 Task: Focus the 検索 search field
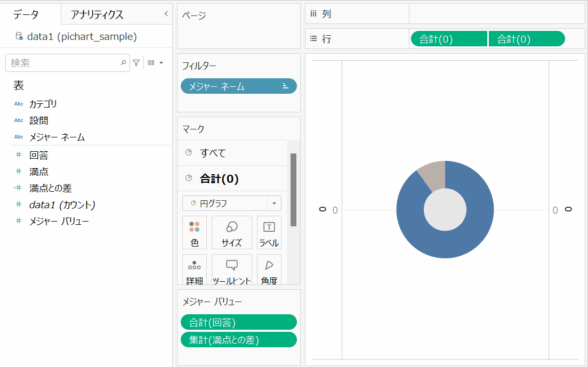point(68,63)
